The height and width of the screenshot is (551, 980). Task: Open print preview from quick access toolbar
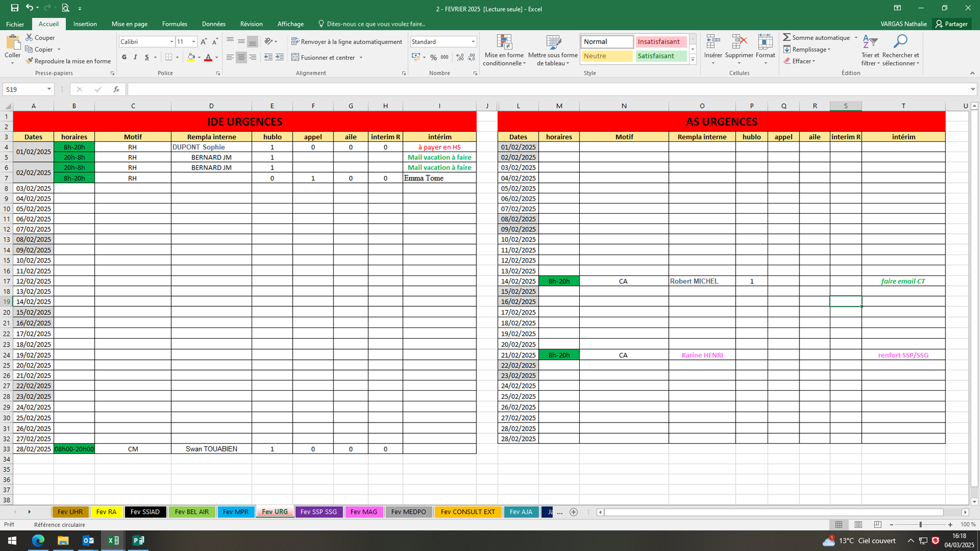coord(65,8)
